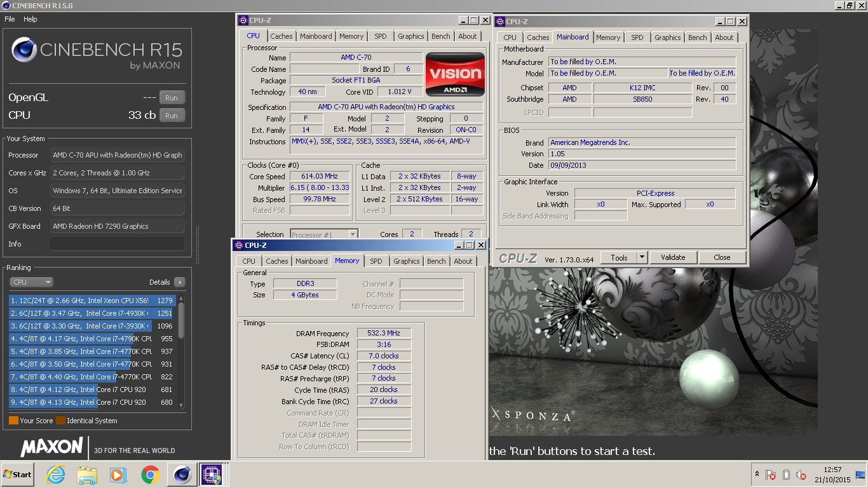Click the ranking list scroll-down arrow

click(x=181, y=405)
